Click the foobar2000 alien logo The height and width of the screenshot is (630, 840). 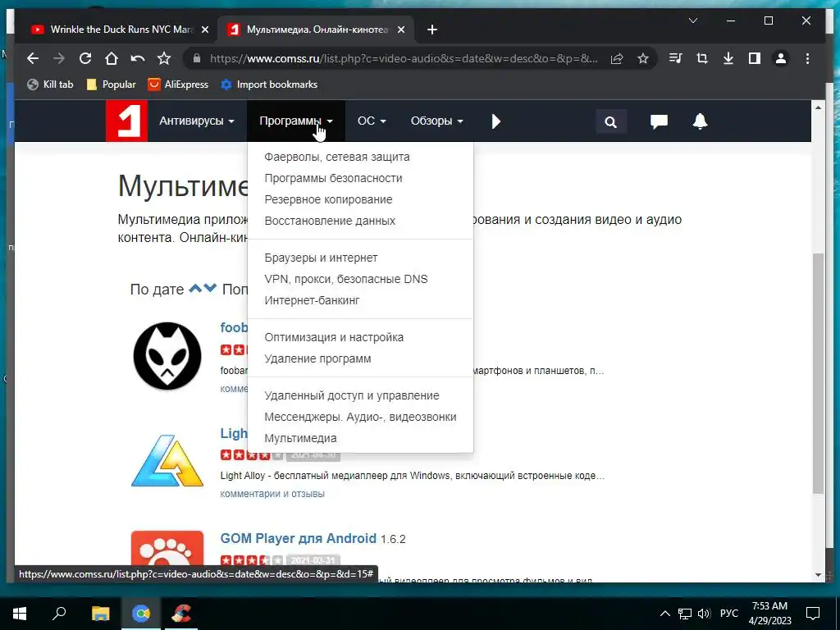point(167,356)
